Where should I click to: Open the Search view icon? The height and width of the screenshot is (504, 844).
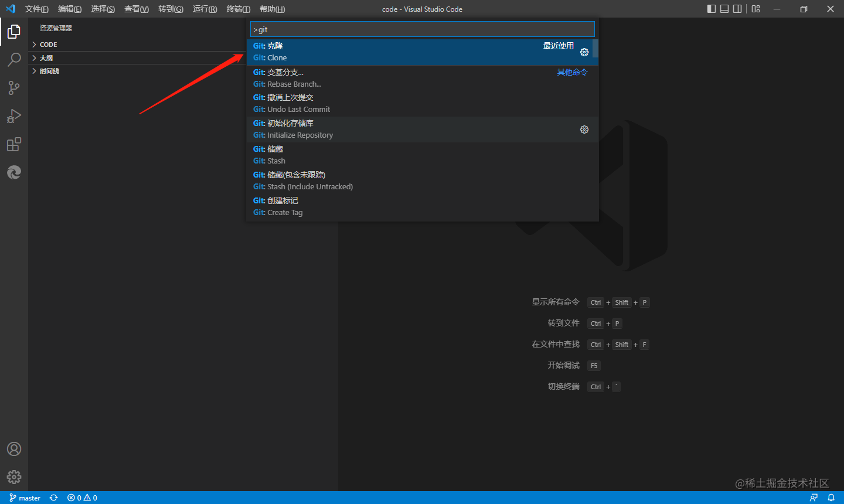point(14,59)
